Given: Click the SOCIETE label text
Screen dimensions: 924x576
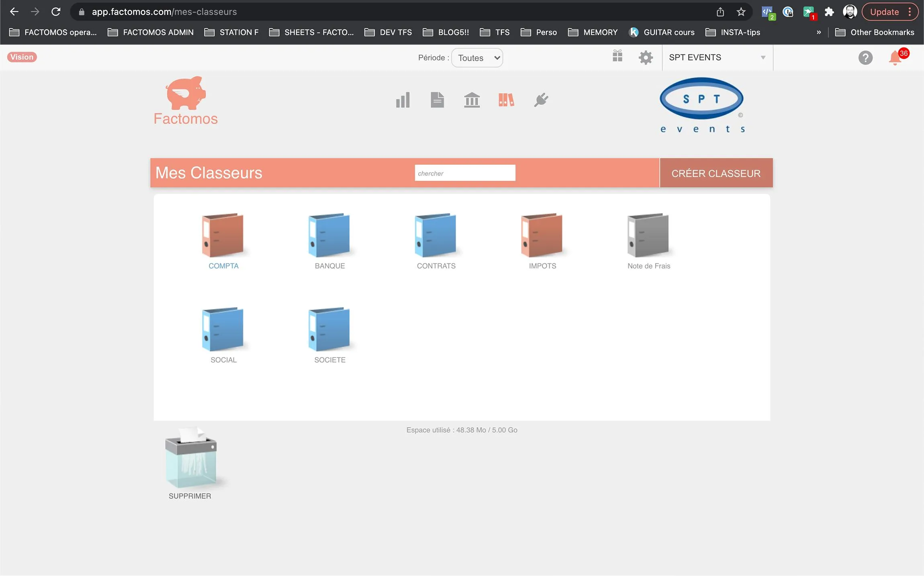Looking at the screenshot, I should [330, 360].
